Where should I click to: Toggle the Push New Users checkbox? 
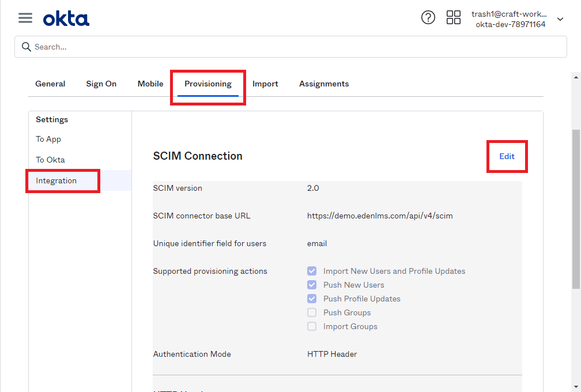(x=312, y=285)
